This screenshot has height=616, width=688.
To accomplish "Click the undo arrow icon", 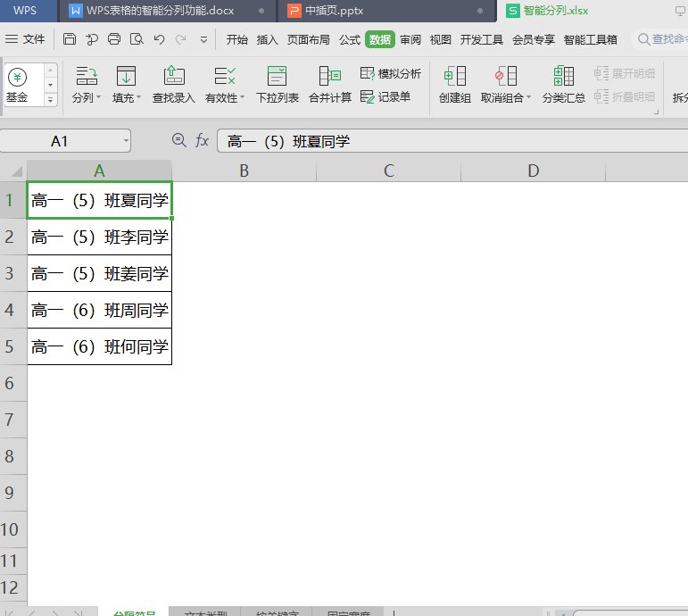I will click(159, 39).
